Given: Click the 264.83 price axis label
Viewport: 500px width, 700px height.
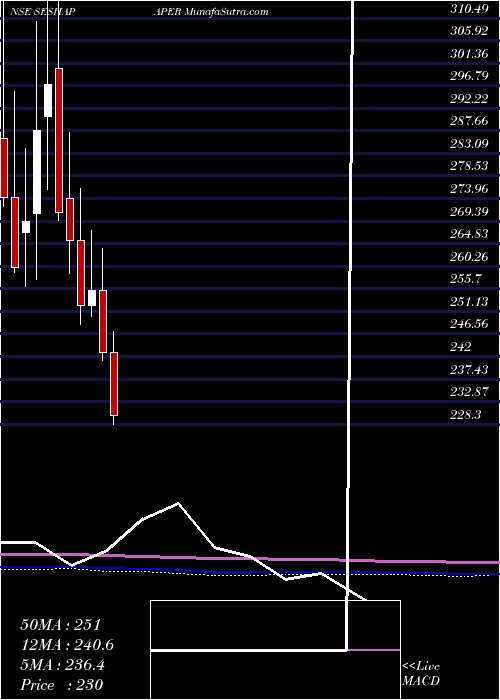Looking at the screenshot, I should tap(468, 234).
